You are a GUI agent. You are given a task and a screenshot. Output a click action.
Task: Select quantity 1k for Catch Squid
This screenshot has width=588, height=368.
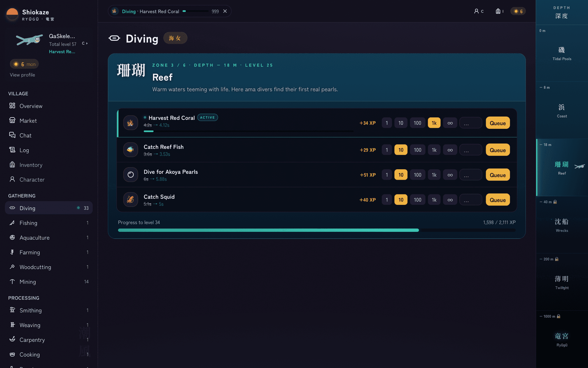[434, 200]
